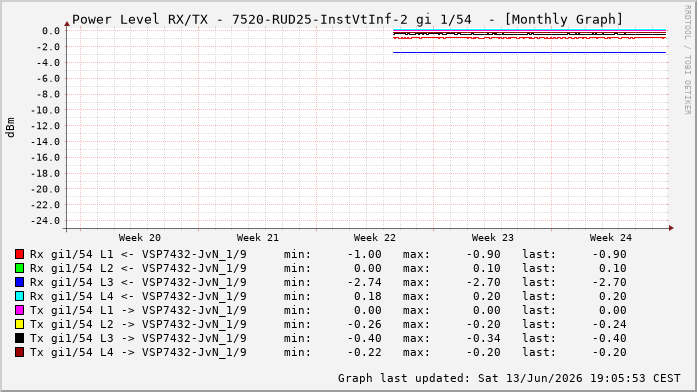Viewport: 697px width, 392px height.
Task: Select legend text Tx gi1/54 L1 -> VSP7432-JvN_1/9
Action: 138,310
